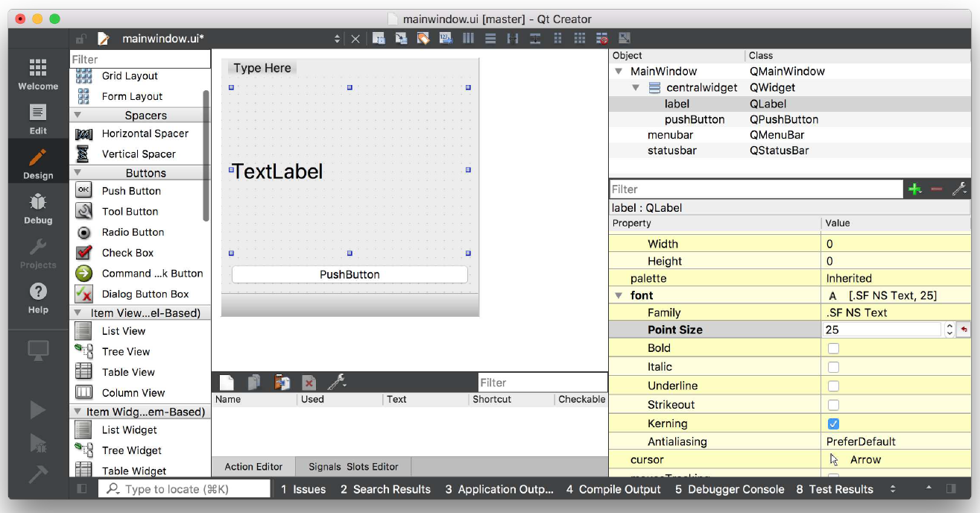Click the Edit Widgets toolbar icon
Viewport: 980px width, 513px height.
(379, 39)
